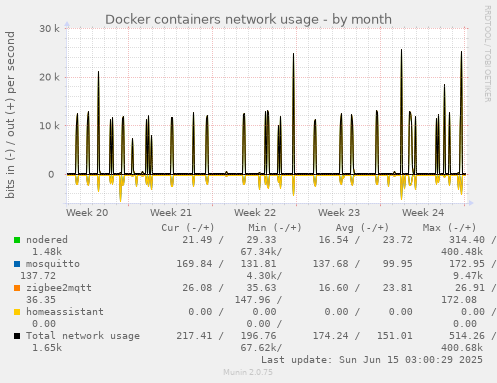
Task: Click zigbee2mqtt's '35.63' value
Action: (x=261, y=288)
